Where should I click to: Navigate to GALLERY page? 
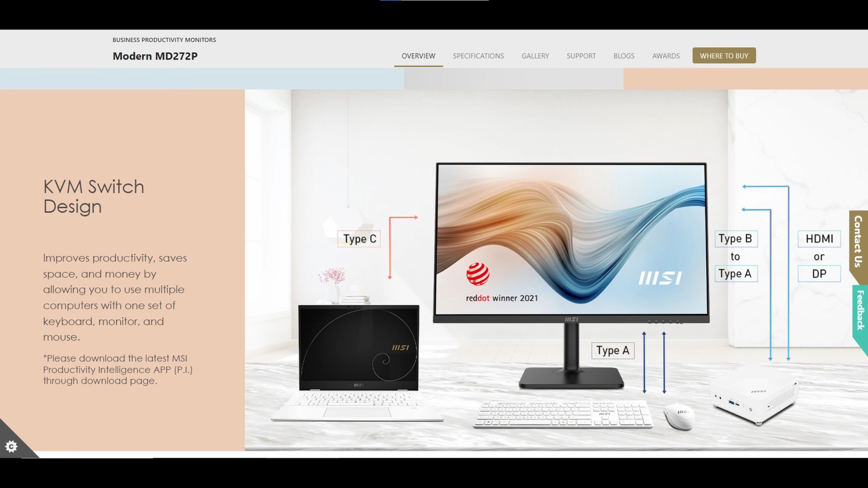(535, 56)
